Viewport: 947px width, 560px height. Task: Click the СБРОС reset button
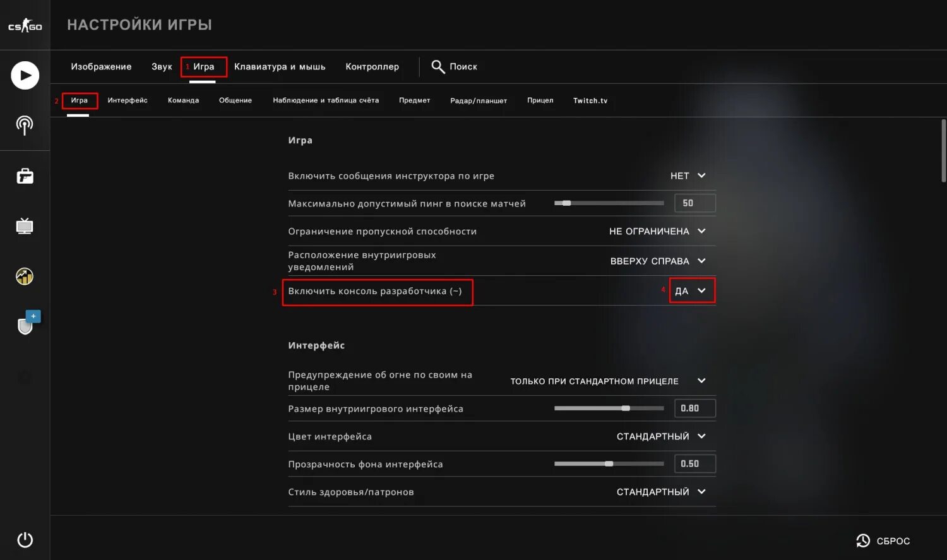pos(883,540)
